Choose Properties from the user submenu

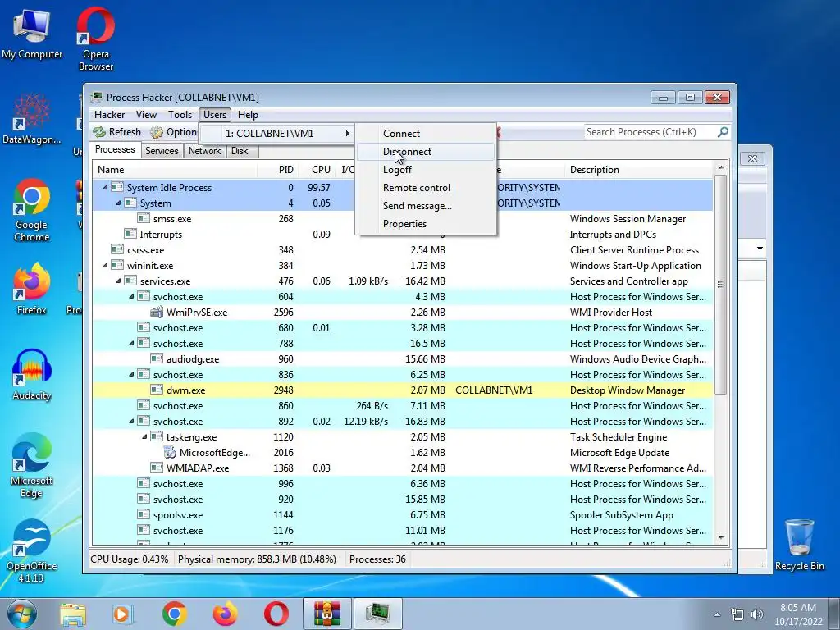426,224
